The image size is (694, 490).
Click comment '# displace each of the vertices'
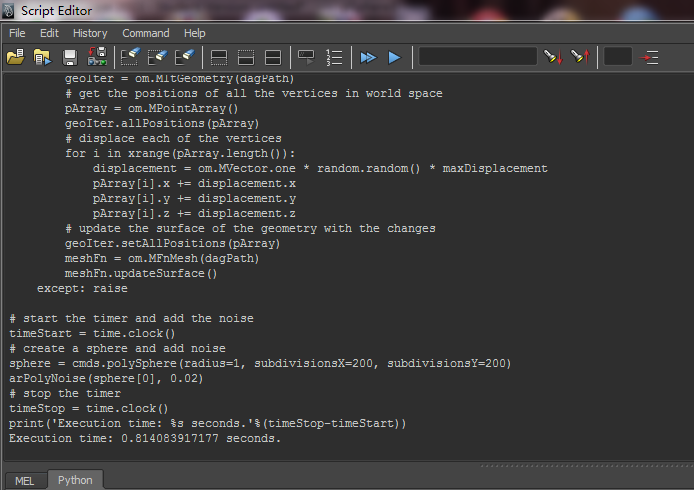point(174,139)
